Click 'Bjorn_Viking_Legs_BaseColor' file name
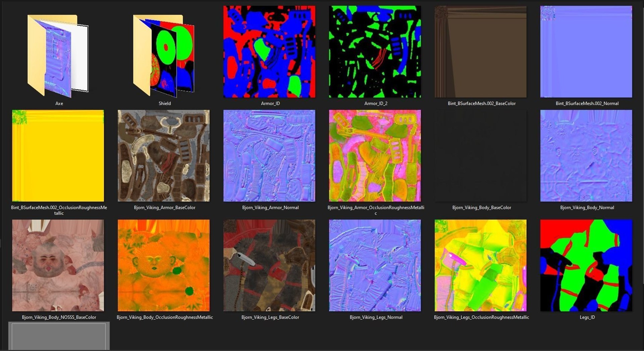Image resolution: width=644 pixels, height=351 pixels. pyautogui.click(x=270, y=317)
